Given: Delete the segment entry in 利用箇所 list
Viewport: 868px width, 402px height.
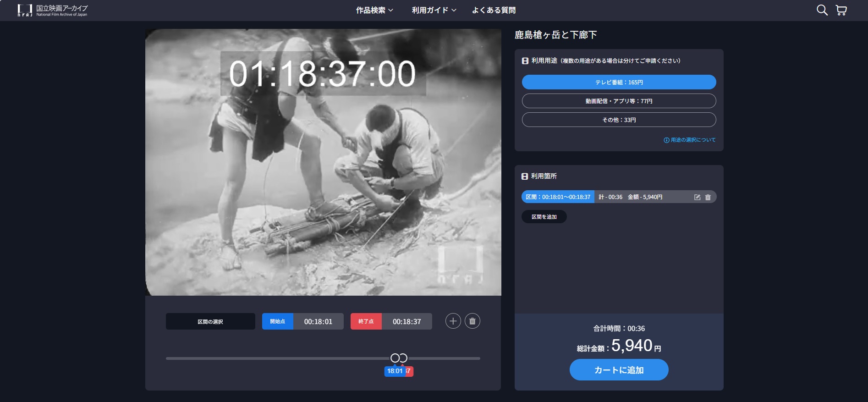Looking at the screenshot, I should pos(708,197).
